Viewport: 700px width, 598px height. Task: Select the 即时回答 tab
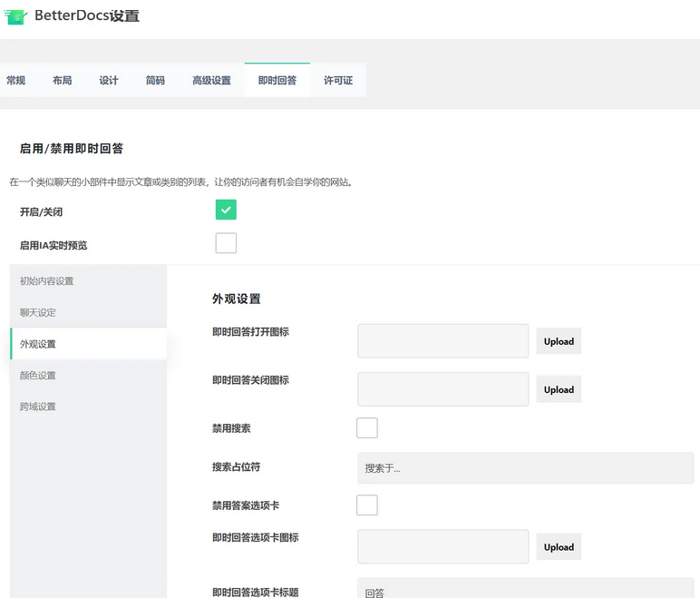277,81
